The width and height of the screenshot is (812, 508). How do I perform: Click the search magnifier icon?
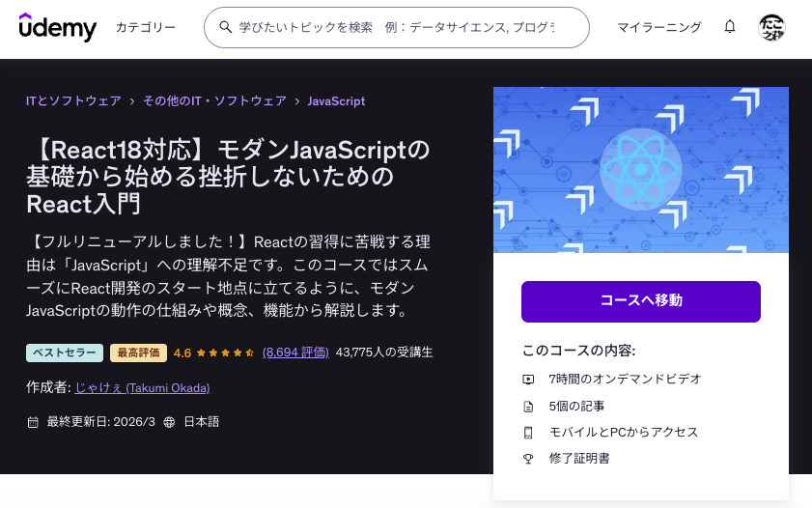(x=225, y=27)
